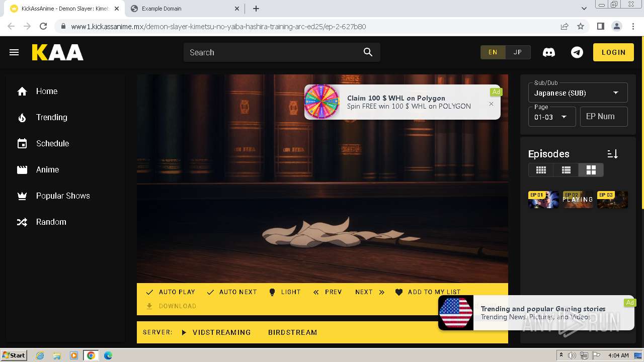Toggle the AUTO NEXT option
The height and width of the screenshot is (362, 644).
click(231, 292)
